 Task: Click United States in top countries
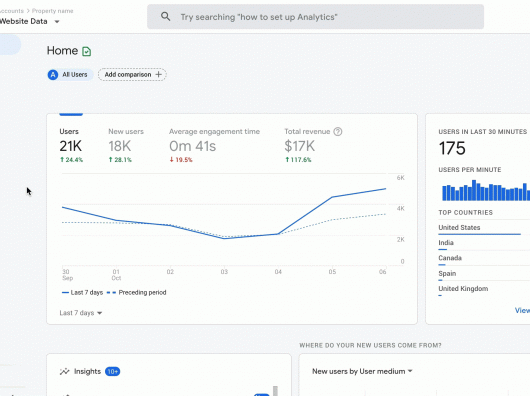click(459, 228)
